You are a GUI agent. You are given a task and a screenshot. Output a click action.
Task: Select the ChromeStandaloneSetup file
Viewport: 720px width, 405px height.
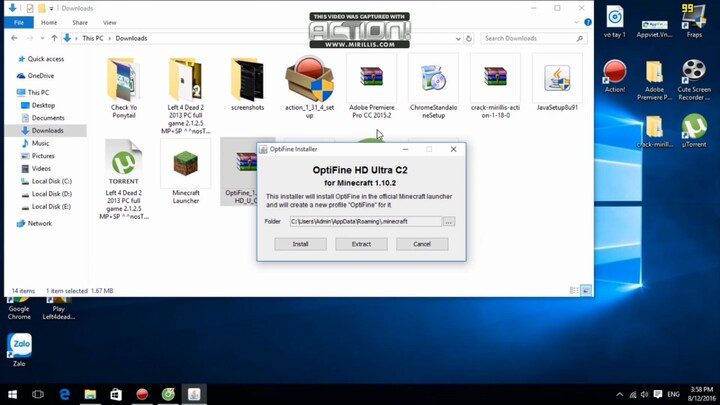433,87
